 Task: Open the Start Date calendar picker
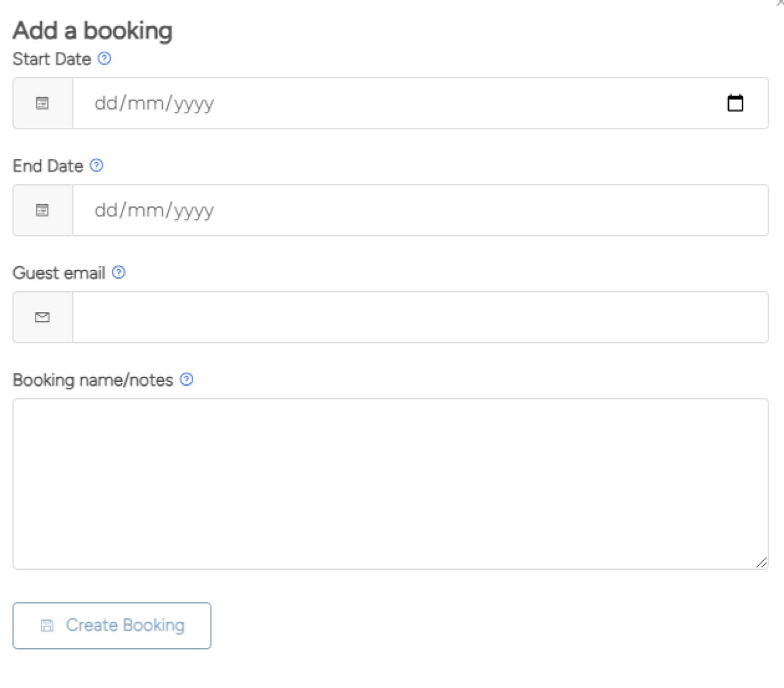[735, 103]
